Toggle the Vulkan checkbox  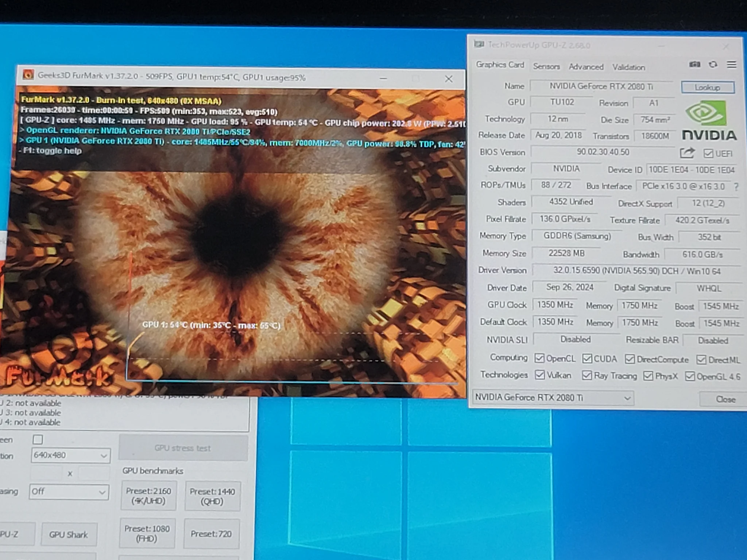[x=539, y=375]
